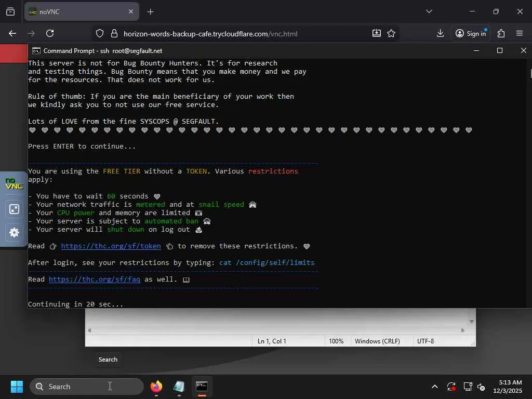The image size is (532, 399).
Task: Open the install/save page icon in address bar
Action: 377,33
